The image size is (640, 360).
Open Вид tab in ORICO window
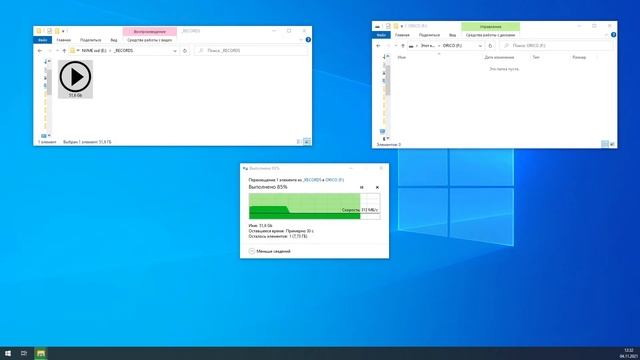[452, 35]
